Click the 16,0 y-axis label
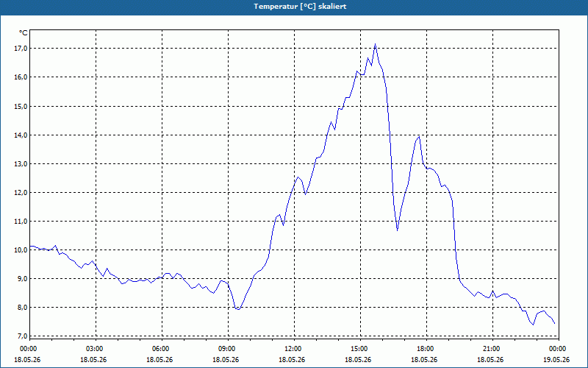Screen dimensions: 588x368 point(21,77)
